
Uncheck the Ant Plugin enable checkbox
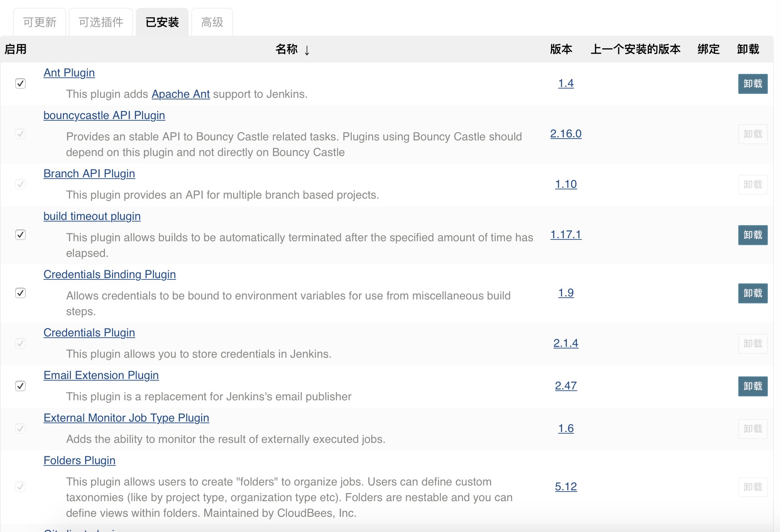20,83
